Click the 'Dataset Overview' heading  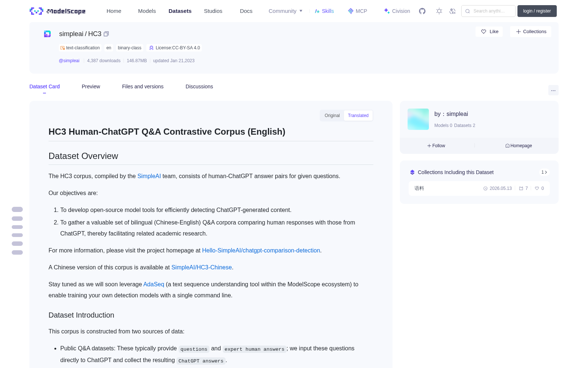tap(83, 156)
